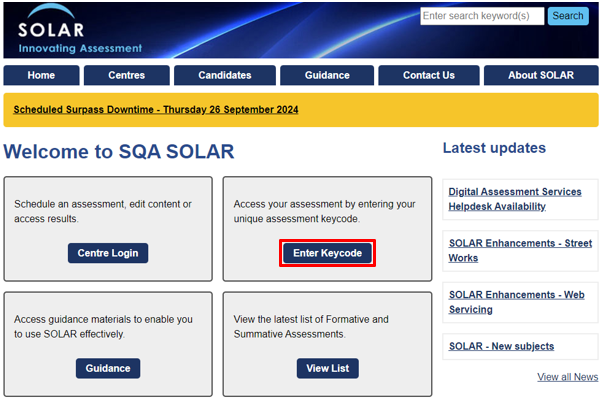This screenshot has height=400, width=604.
Task: Click the SOLAR Innovating Assessment logo
Action: coord(80,30)
